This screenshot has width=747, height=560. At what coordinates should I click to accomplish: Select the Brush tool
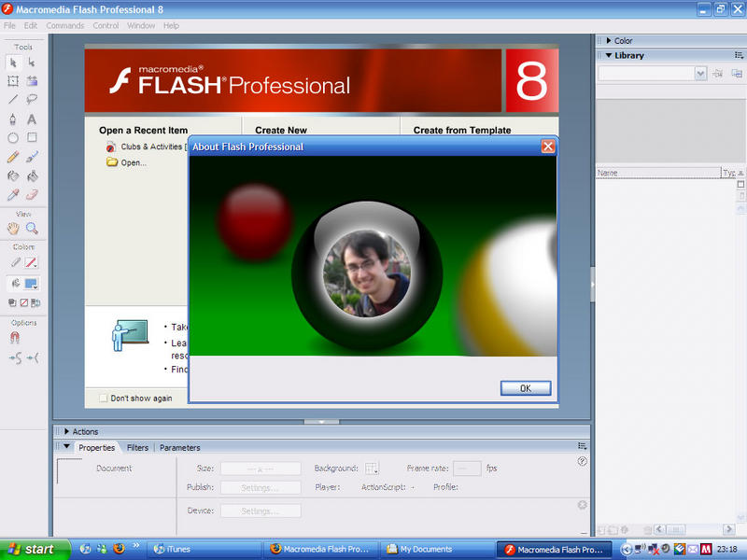(x=32, y=157)
